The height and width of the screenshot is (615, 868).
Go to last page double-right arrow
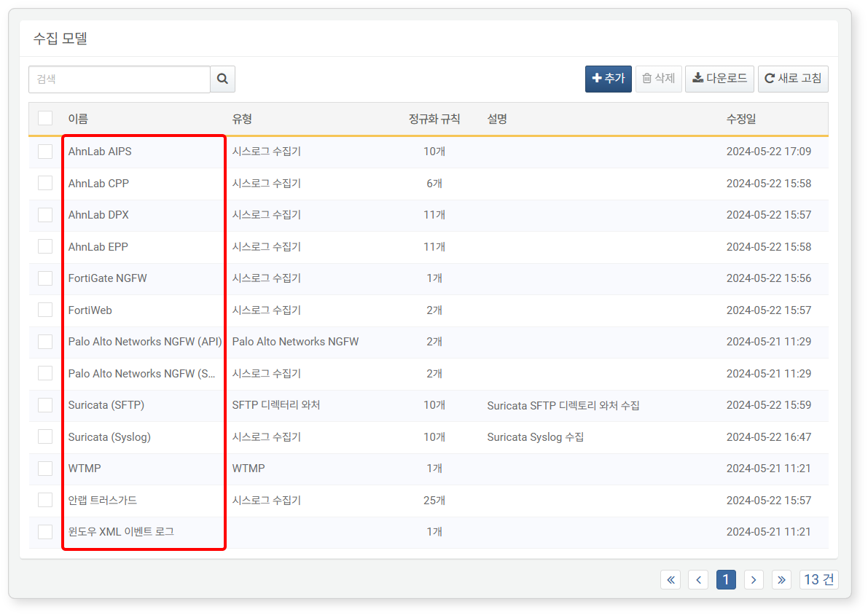pos(781,579)
